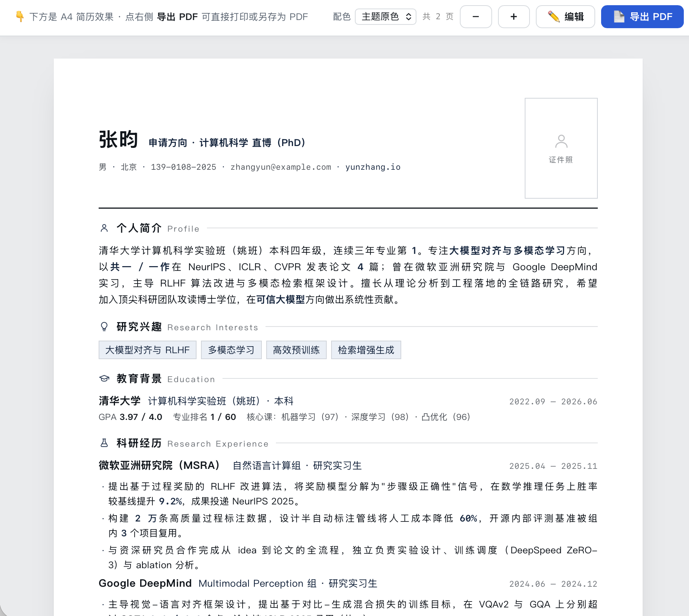Click bold 可信大模型 text in profile
This screenshot has width=689, height=616.
pos(281,300)
